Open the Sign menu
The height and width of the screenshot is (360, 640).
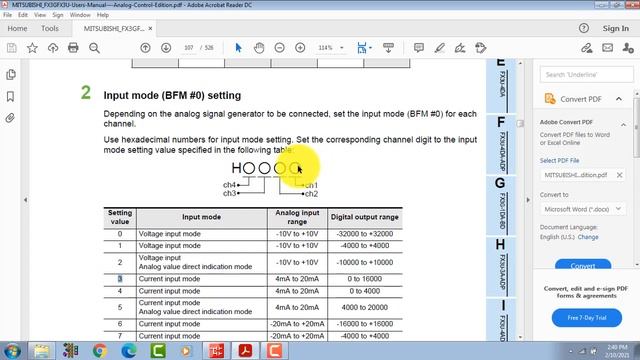click(x=58, y=15)
